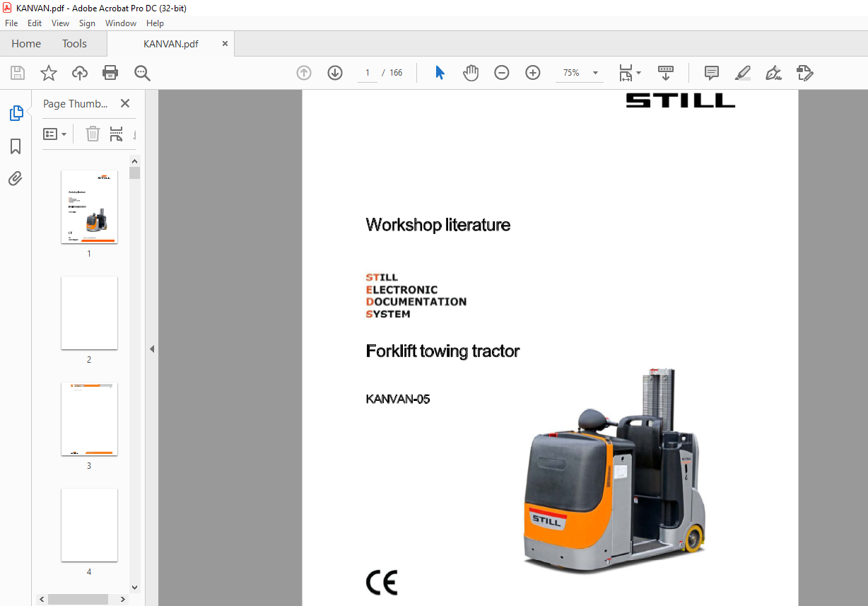
Task: Click the insert/split pages icon in thumbnails panel
Action: [x=117, y=134]
